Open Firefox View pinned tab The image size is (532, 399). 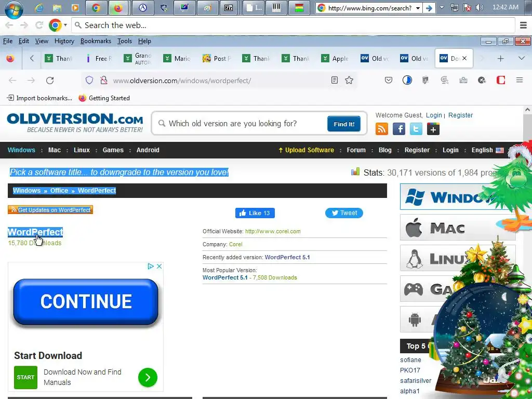(10, 58)
